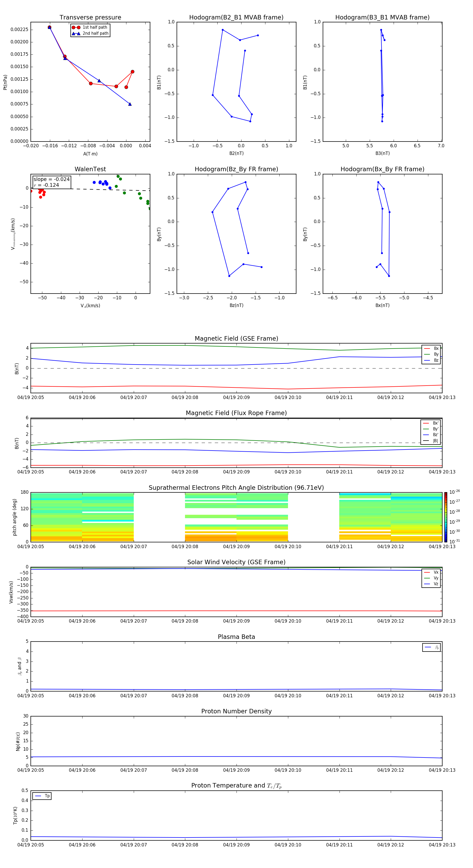Click the 'Hodogram(B2_B1 MVAB frame)' title
473x868 pixels.
(x=236, y=18)
